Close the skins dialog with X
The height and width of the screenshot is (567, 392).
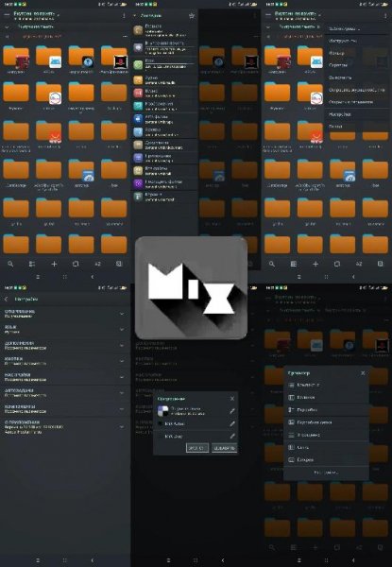(x=232, y=399)
